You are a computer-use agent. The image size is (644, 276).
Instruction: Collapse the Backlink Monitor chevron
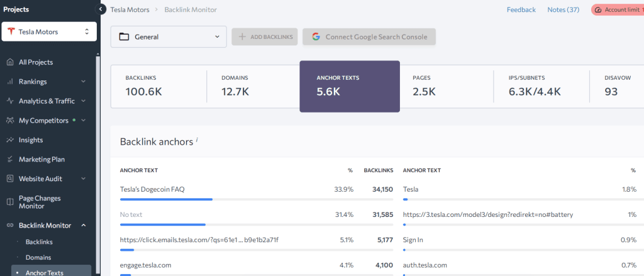(84, 226)
